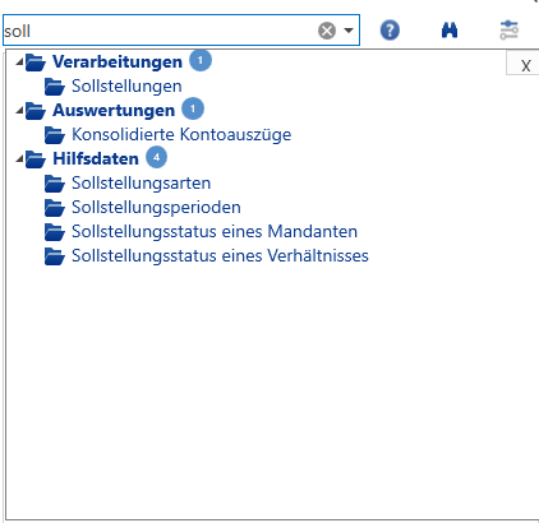This screenshot has width=539, height=523.
Task: Click folder icon beside Konsolidierte Kontoauszüge
Action: pos(55,135)
